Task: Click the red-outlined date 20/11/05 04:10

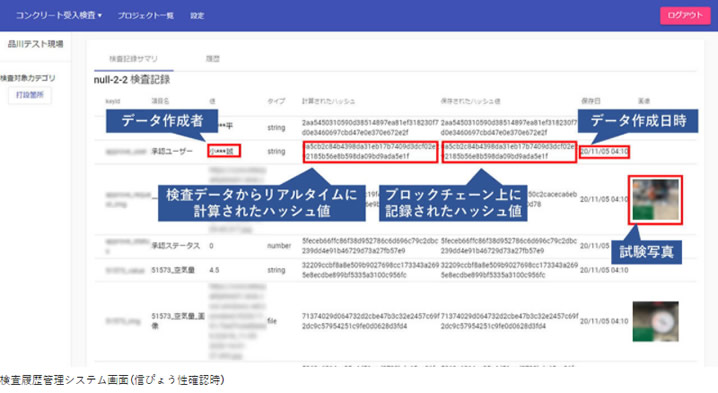Action: [x=604, y=152]
